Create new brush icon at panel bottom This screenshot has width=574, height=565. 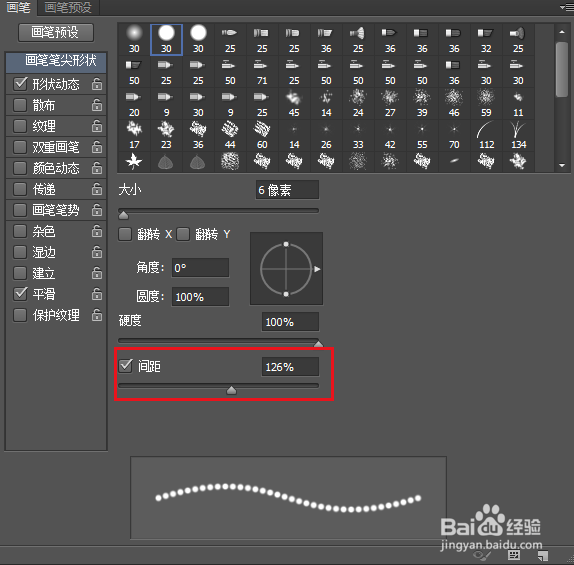(x=543, y=556)
